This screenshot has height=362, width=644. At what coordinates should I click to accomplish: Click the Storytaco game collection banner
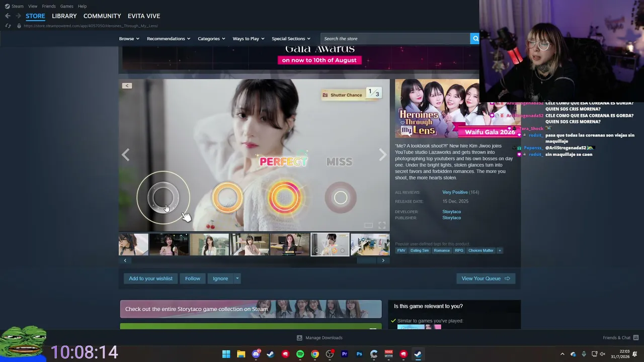251,309
